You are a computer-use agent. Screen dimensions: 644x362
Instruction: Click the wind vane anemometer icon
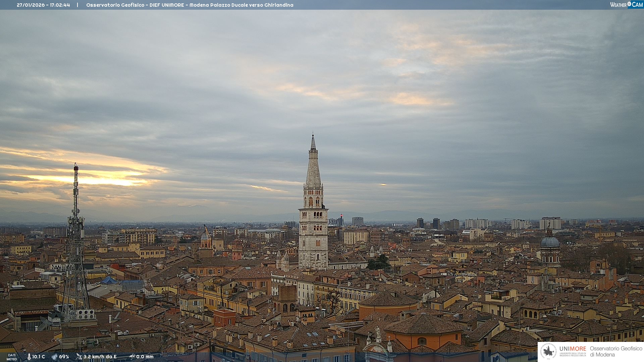pos(79,357)
